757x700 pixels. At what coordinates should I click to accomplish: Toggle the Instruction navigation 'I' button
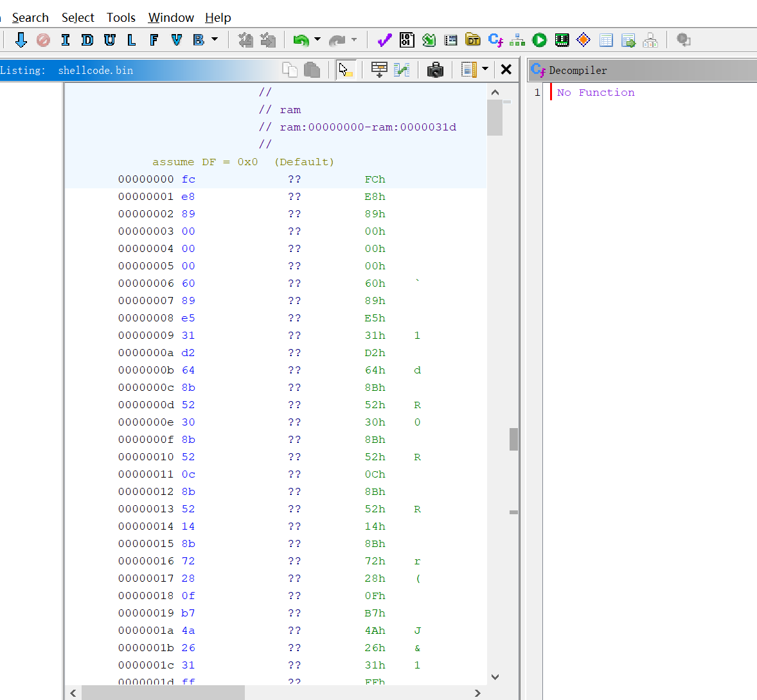(x=65, y=40)
